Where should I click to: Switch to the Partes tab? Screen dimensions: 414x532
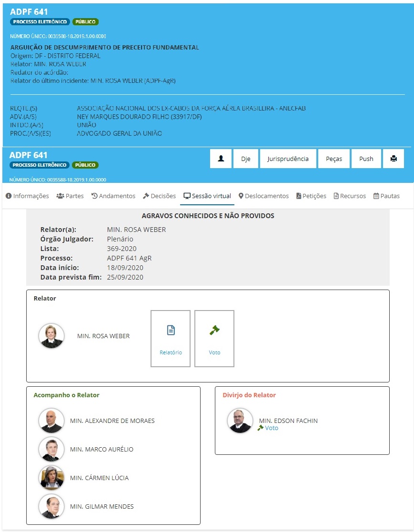click(70, 196)
